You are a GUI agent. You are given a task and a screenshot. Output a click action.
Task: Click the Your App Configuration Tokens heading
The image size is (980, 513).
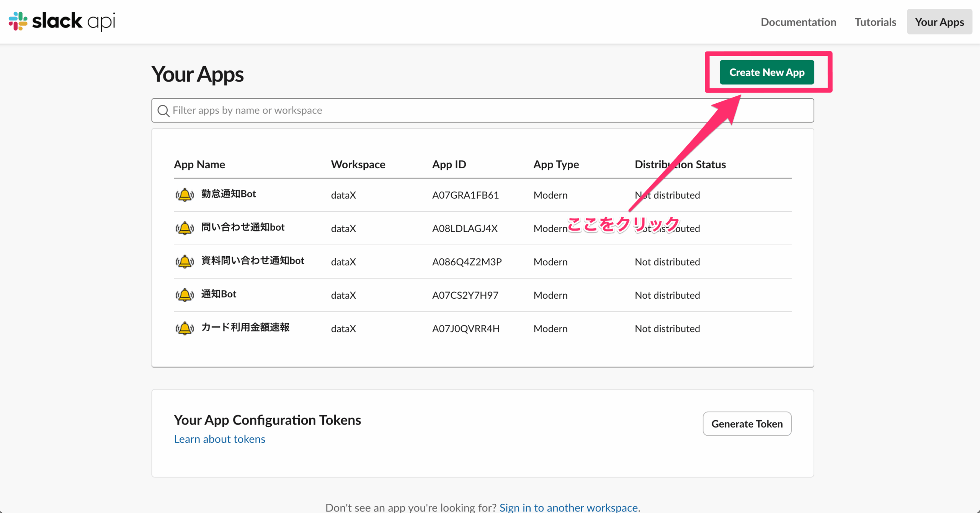(x=267, y=420)
